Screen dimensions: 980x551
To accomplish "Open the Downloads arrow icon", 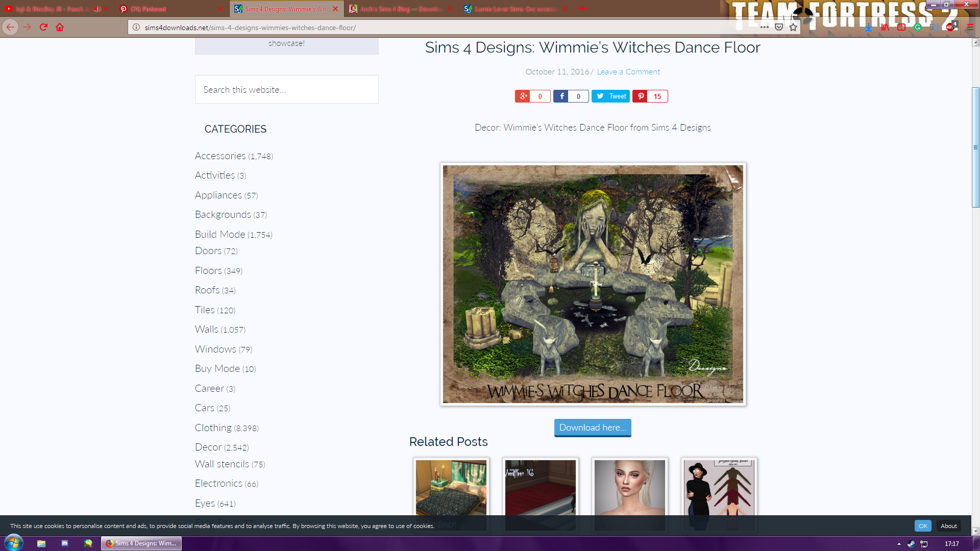I will pos(869,27).
